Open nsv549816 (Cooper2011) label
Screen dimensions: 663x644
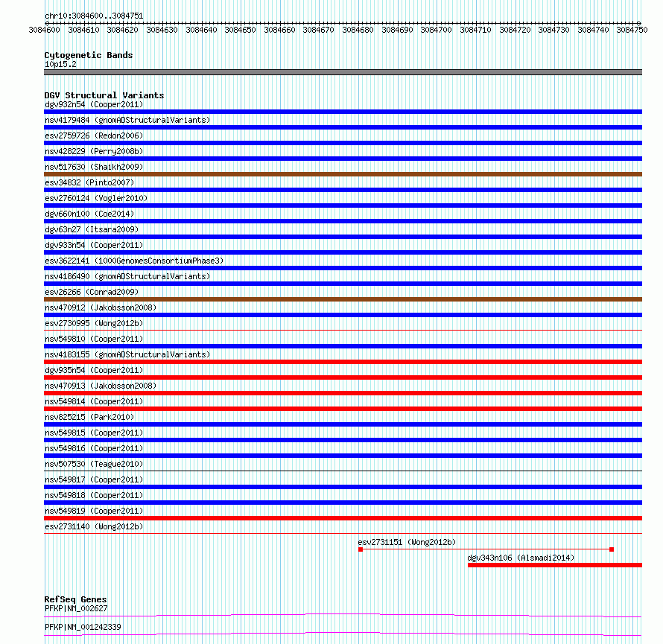94,448
